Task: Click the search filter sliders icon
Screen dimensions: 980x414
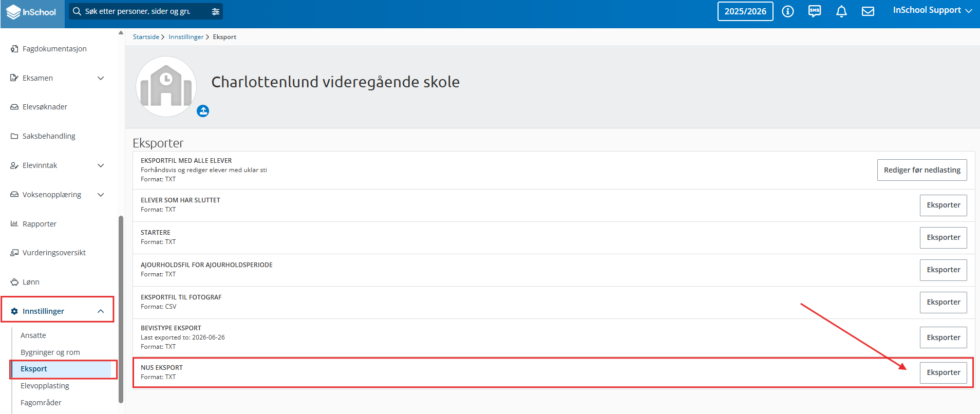Action: pos(216,11)
